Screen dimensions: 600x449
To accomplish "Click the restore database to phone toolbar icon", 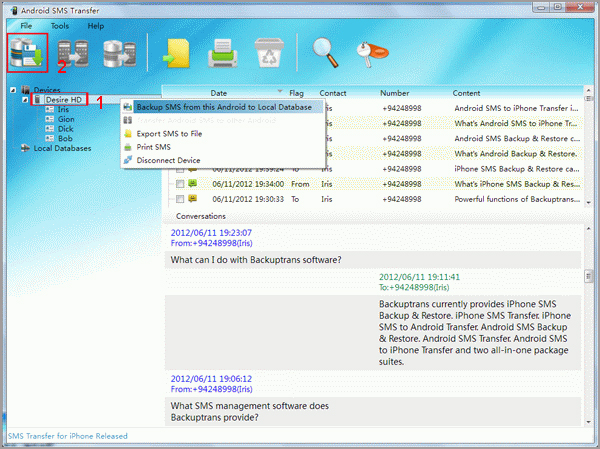I will click(x=119, y=54).
